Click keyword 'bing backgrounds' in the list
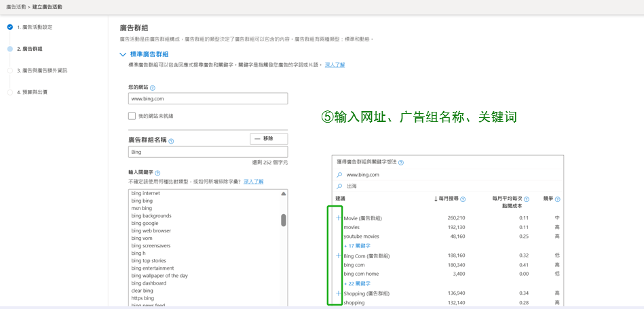The height and width of the screenshot is (309, 644). [151, 215]
